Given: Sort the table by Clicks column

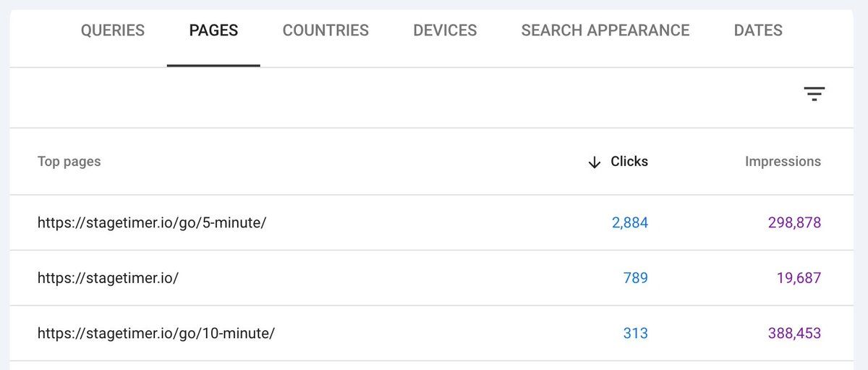Looking at the screenshot, I should point(629,161).
